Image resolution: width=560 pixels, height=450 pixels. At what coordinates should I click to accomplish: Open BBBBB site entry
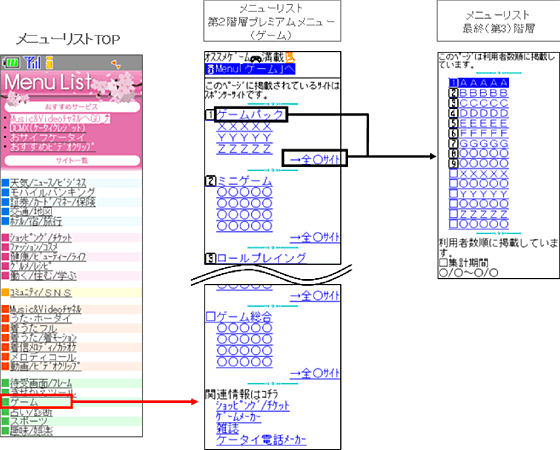click(x=484, y=93)
